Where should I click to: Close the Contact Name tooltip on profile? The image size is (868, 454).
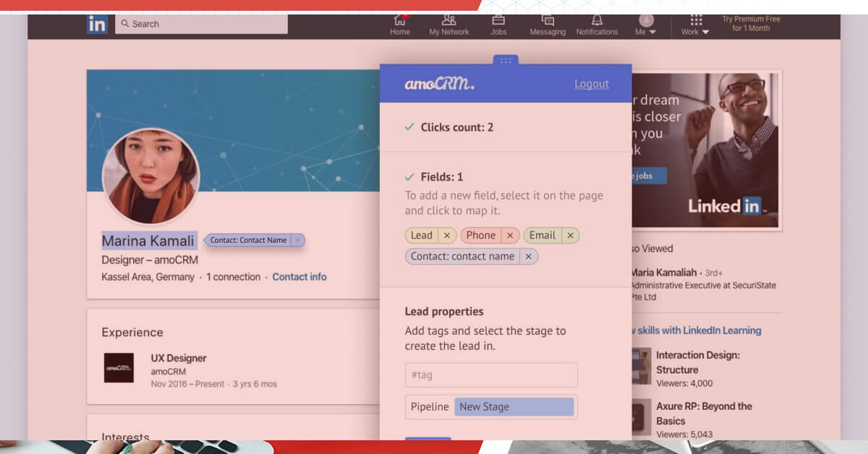tap(297, 240)
